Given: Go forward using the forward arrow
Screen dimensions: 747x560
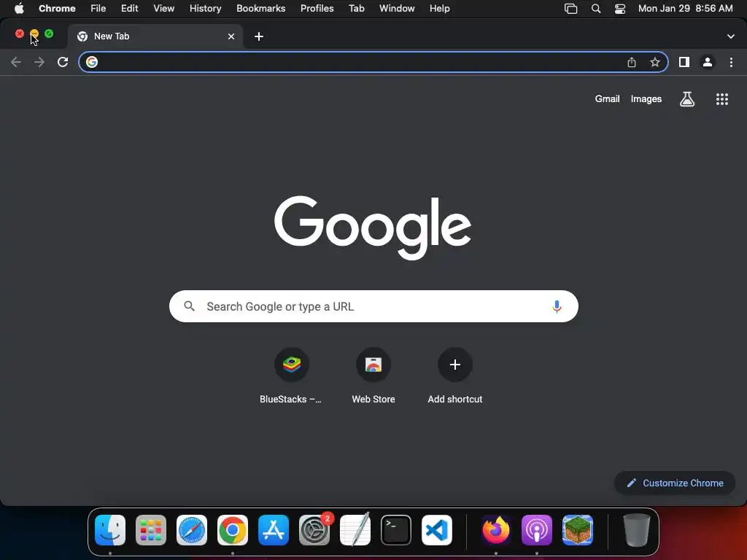Looking at the screenshot, I should coord(39,62).
